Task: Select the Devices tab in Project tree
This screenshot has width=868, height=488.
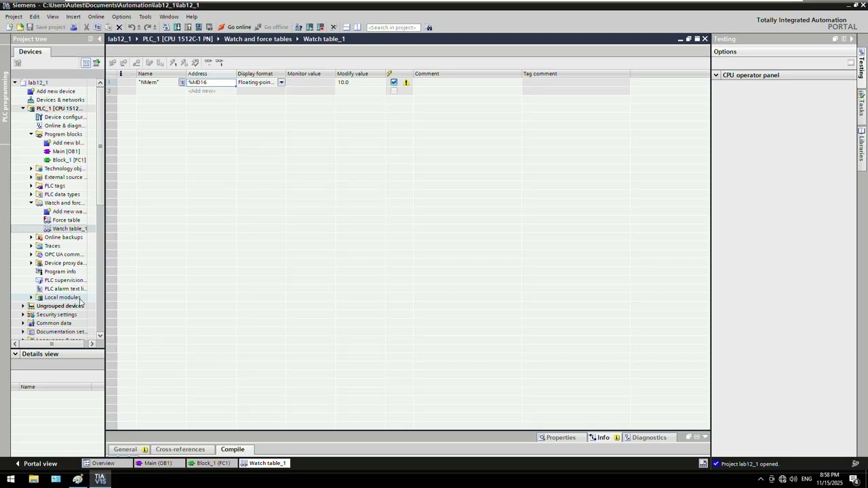Action: pyautogui.click(x=30, y=52)
